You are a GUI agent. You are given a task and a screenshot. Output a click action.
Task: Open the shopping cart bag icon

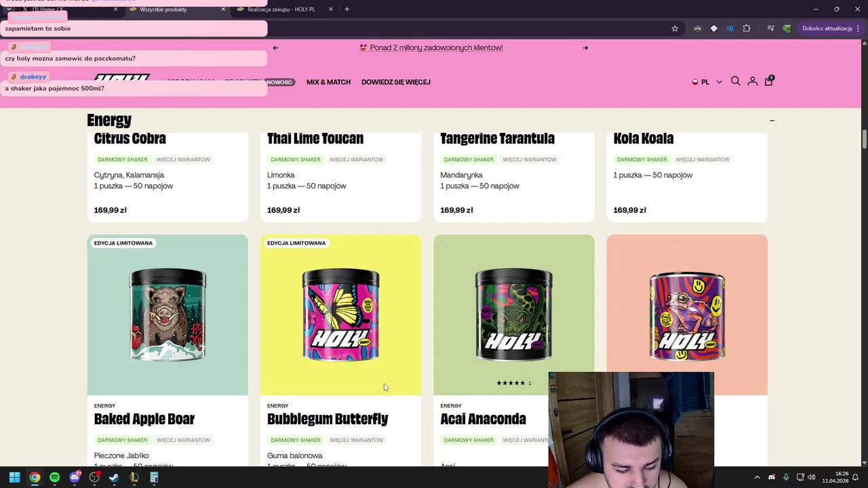769,81
